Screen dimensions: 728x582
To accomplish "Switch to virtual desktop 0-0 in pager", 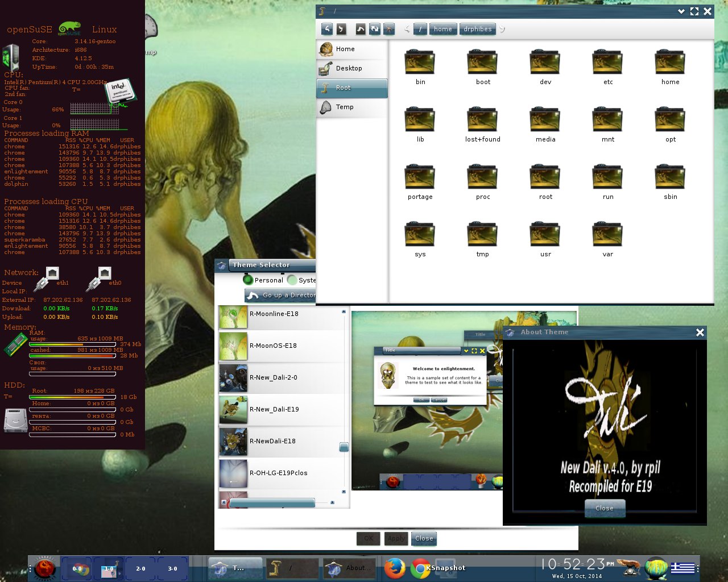I will (77, 568).
